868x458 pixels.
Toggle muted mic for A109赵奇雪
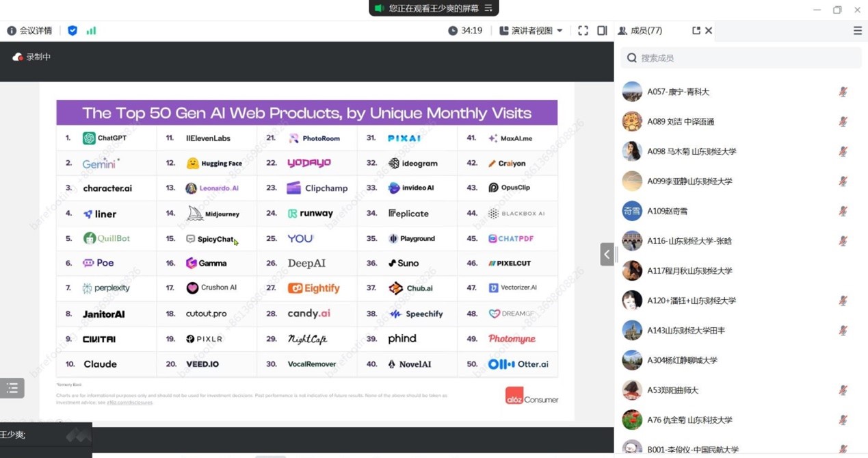pos(843,211)
